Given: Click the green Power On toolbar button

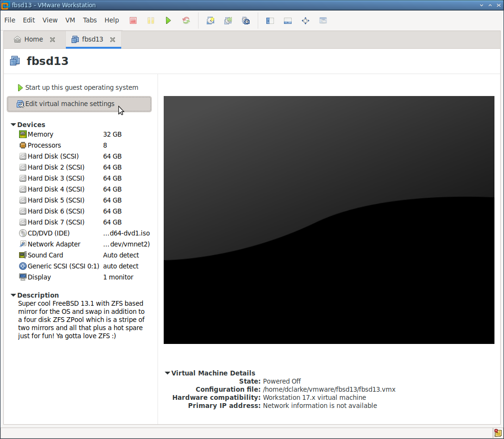Looking at the screenshot, I should 168,21.
